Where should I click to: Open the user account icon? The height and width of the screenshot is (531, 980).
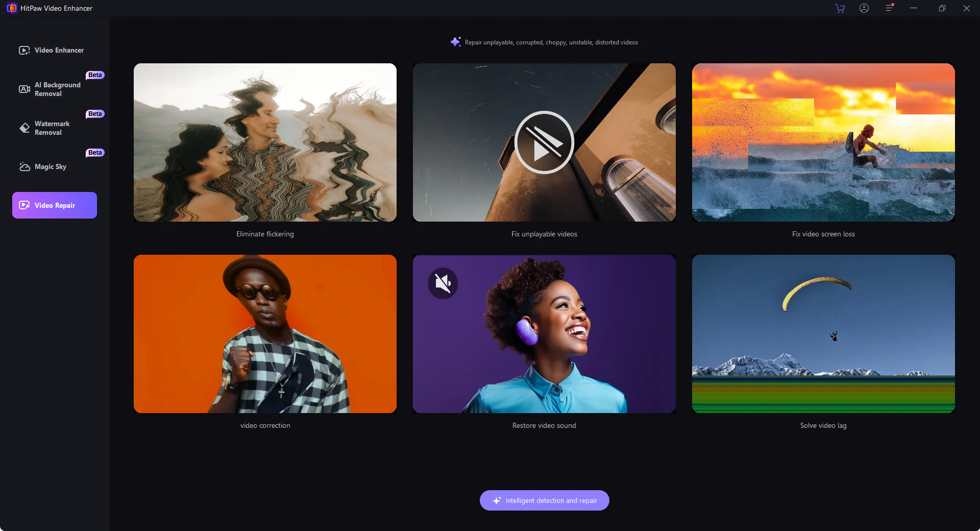864,8
